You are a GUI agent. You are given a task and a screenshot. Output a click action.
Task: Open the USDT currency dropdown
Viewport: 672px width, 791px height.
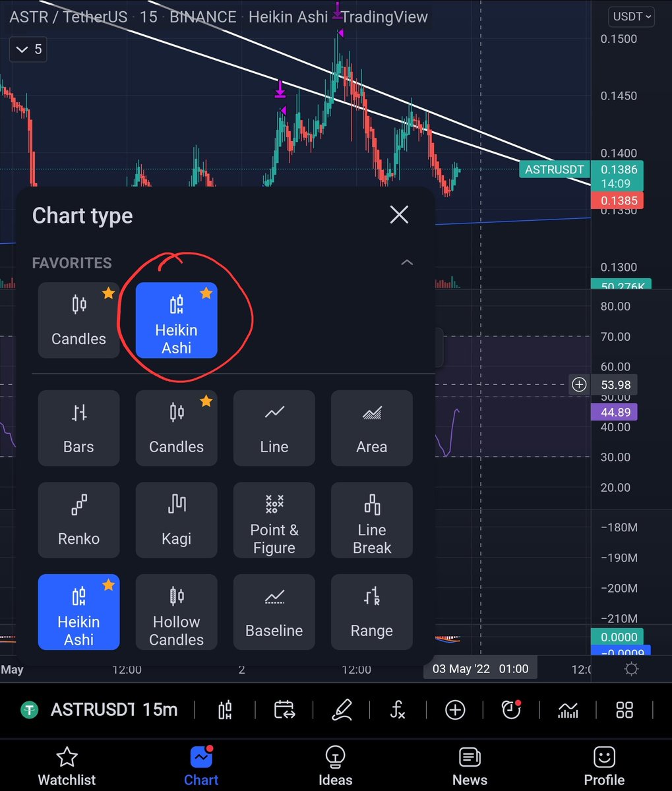click(x=632, y=16)
